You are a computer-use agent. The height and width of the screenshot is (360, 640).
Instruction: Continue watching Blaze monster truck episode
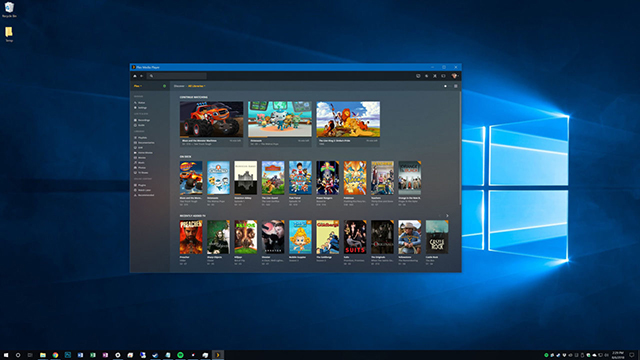(x=211, y=119)
